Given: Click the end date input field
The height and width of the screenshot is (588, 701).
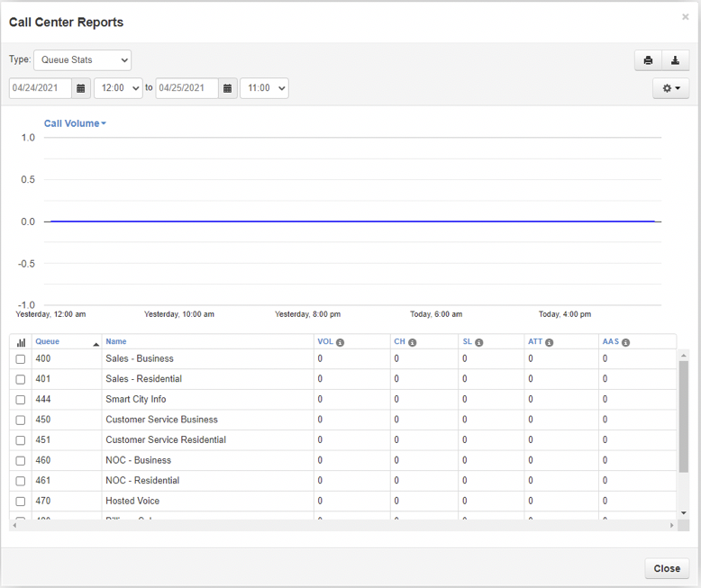Looking at the screenshot, I should 187,88.
